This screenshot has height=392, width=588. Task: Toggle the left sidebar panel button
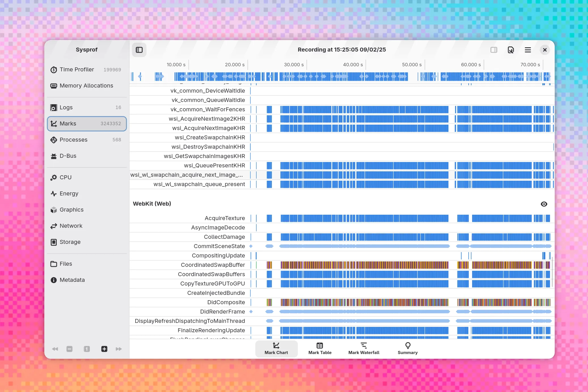pos(139,50)
